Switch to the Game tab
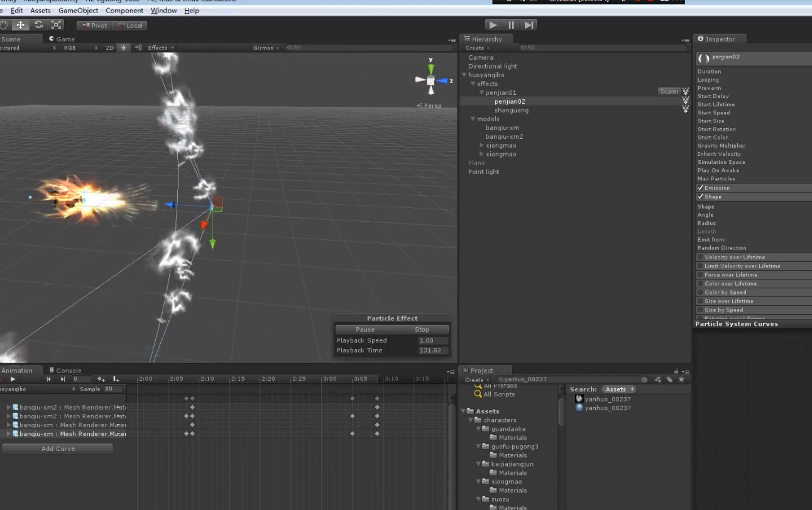The image size is (812, 510). click(x=62, y=39)
